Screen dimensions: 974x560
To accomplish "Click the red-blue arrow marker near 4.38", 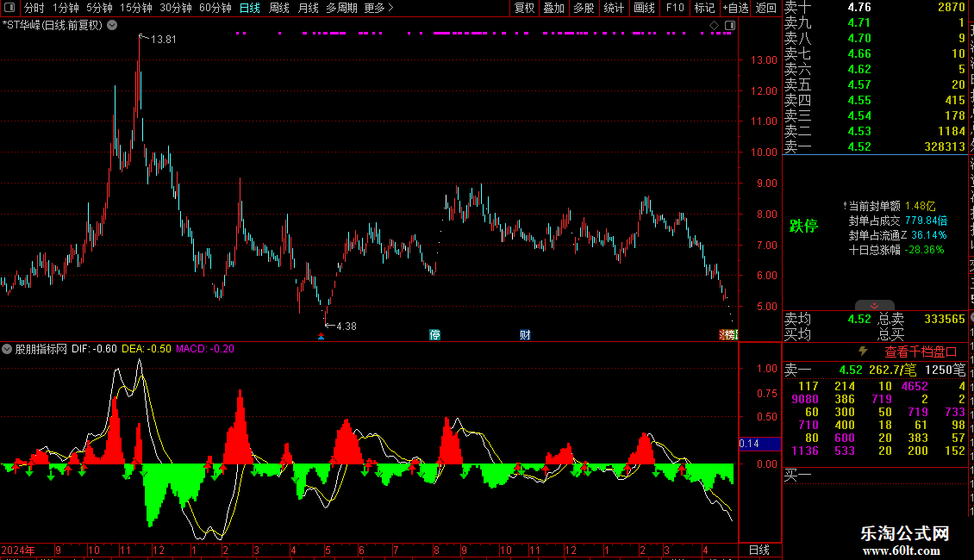I will point(322,336).
